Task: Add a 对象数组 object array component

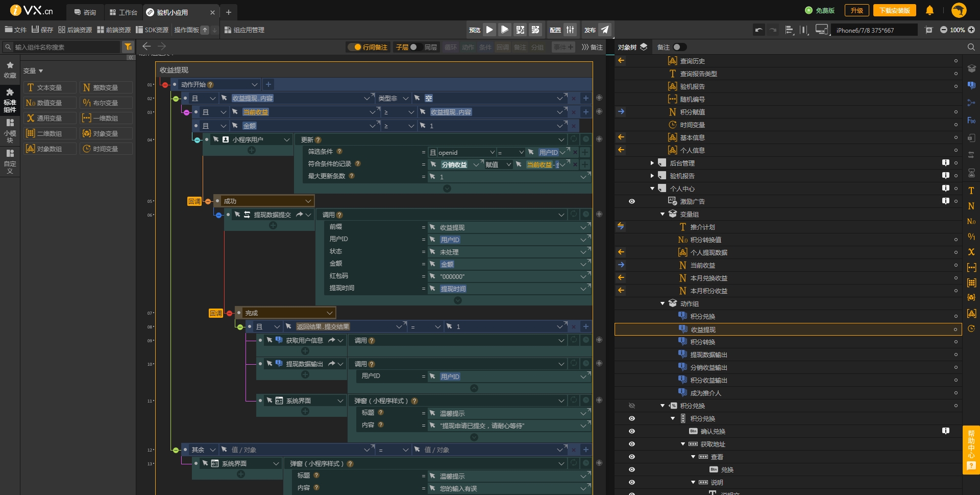Action: tap(50, 149)
